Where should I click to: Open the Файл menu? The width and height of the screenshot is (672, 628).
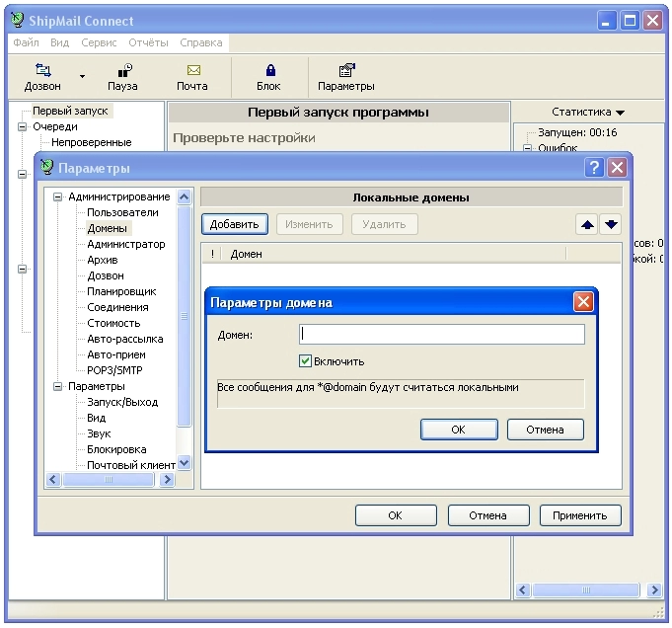click(26, 42)
